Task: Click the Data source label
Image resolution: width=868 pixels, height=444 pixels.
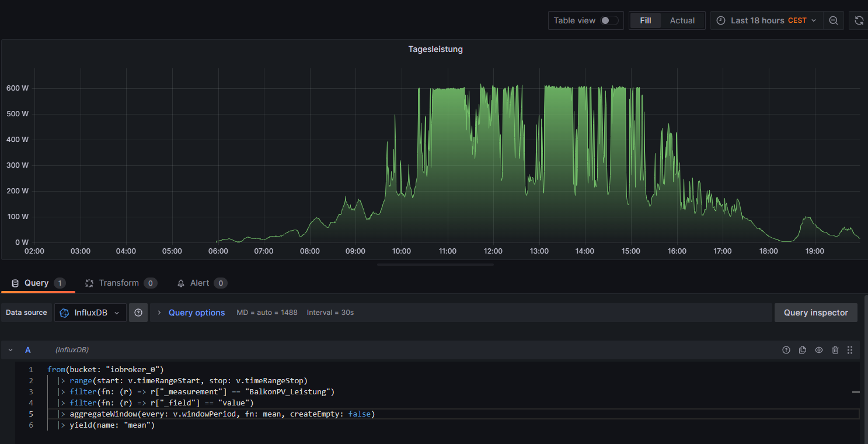Action: click(x=26, y=313)
